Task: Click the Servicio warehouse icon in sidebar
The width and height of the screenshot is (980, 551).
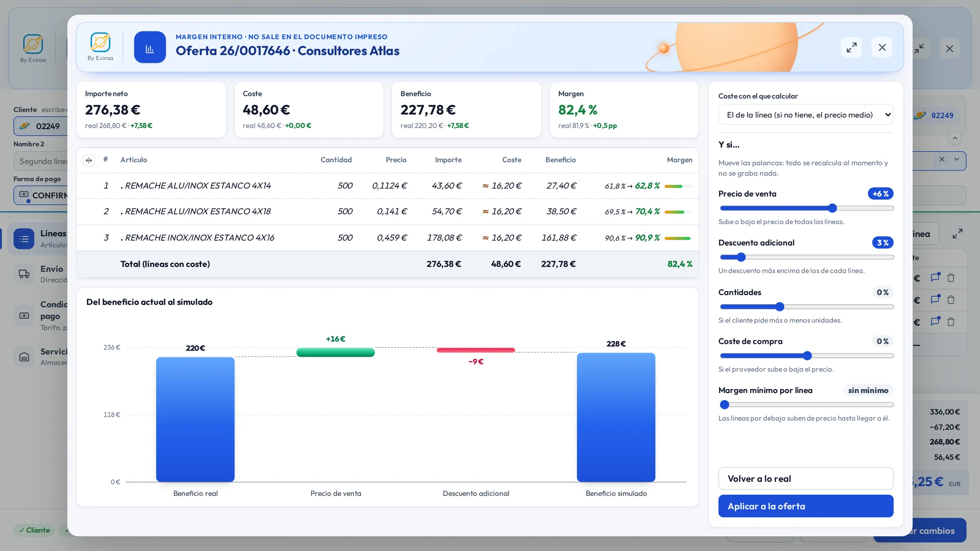Action: [x=24, y=357]
